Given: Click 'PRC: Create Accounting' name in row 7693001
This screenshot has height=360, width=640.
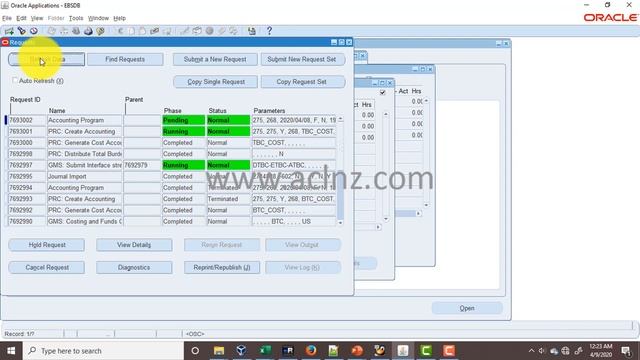Looking at the screenshot, I should click(84, 131).
